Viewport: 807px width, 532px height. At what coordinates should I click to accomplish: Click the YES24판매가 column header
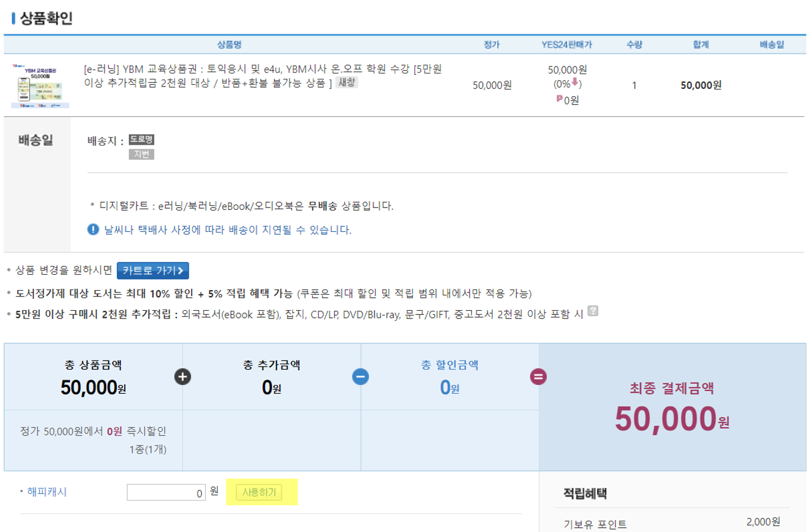567,44
